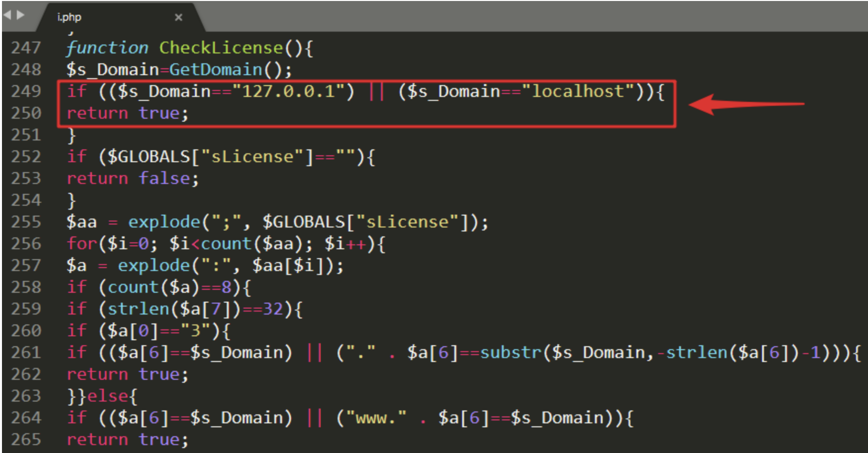Click the for loop keyword on line 256
Screen dimensions: 868x453
click(x=82, y=244)
